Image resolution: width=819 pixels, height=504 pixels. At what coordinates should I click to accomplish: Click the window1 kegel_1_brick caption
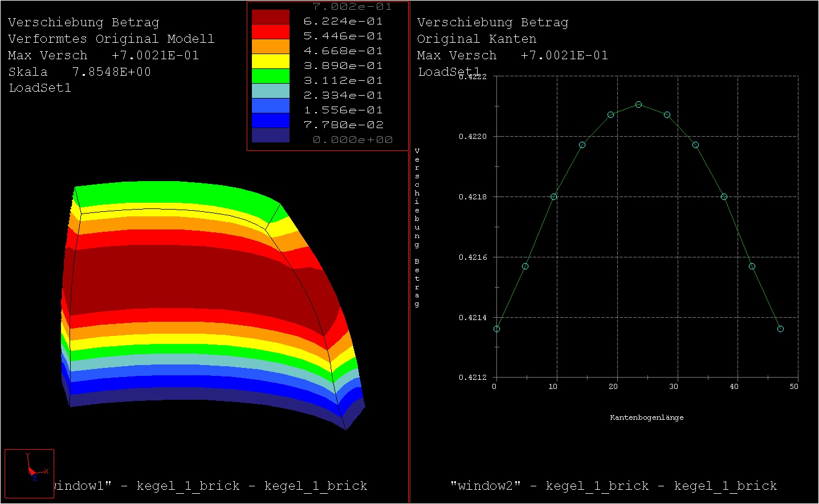pyautogui.click(x=211, y=486)
